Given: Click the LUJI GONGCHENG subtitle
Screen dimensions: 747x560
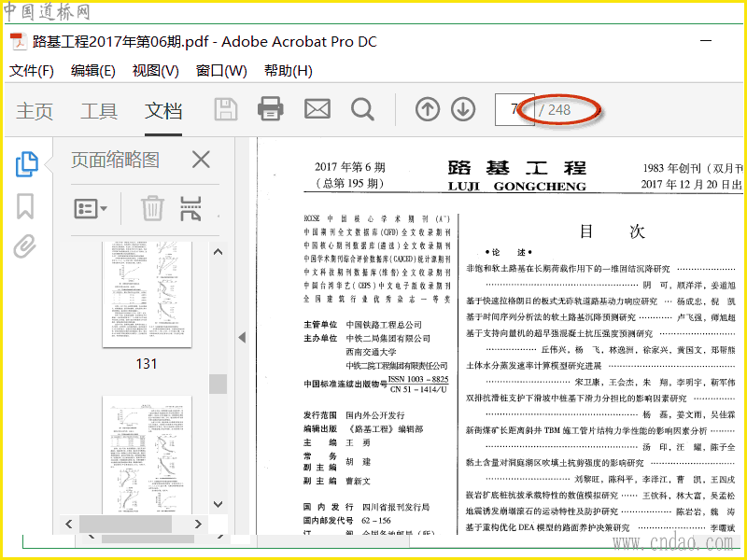Looking at the screenshot, I should click(x=517, y=186).
